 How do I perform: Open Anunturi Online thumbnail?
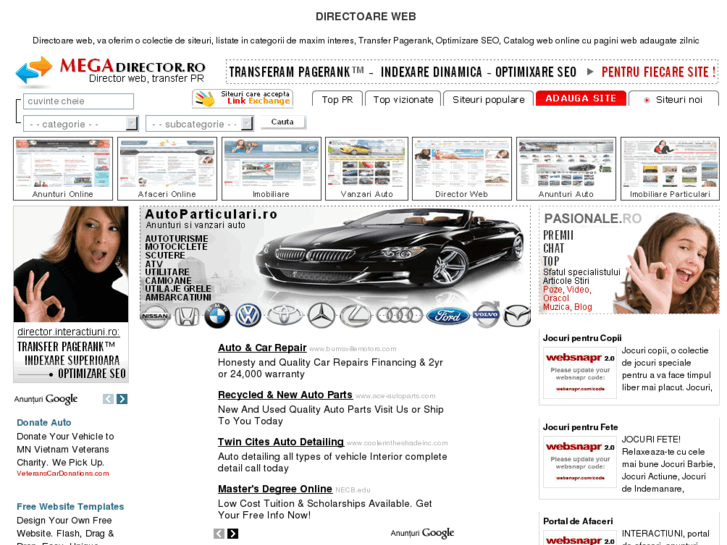63,168
